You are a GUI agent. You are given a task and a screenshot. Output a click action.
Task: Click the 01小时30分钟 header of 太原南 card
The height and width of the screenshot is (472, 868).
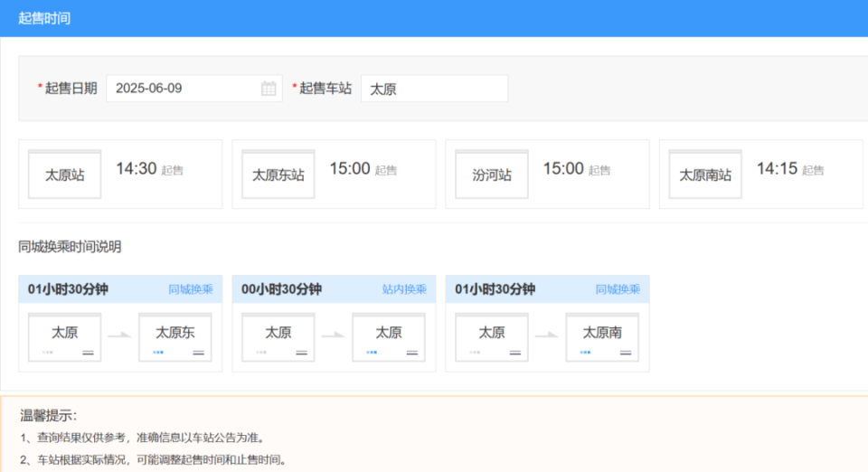tap(495, 288)
